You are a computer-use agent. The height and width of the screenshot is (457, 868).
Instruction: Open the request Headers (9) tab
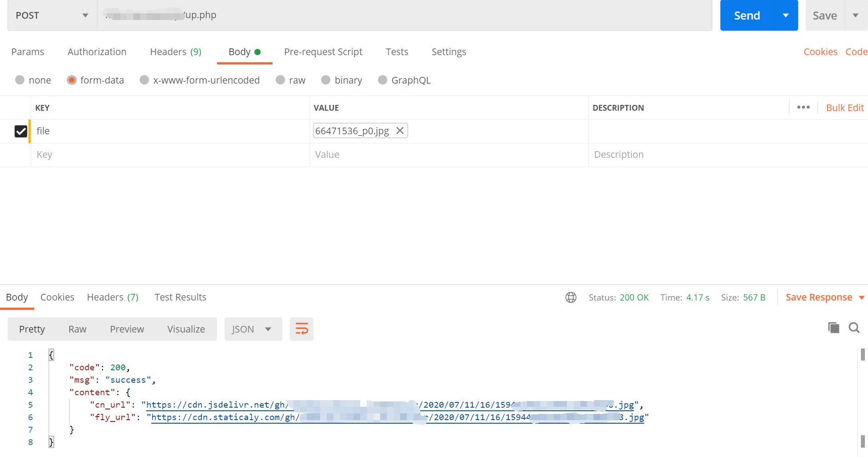point(176,52)
